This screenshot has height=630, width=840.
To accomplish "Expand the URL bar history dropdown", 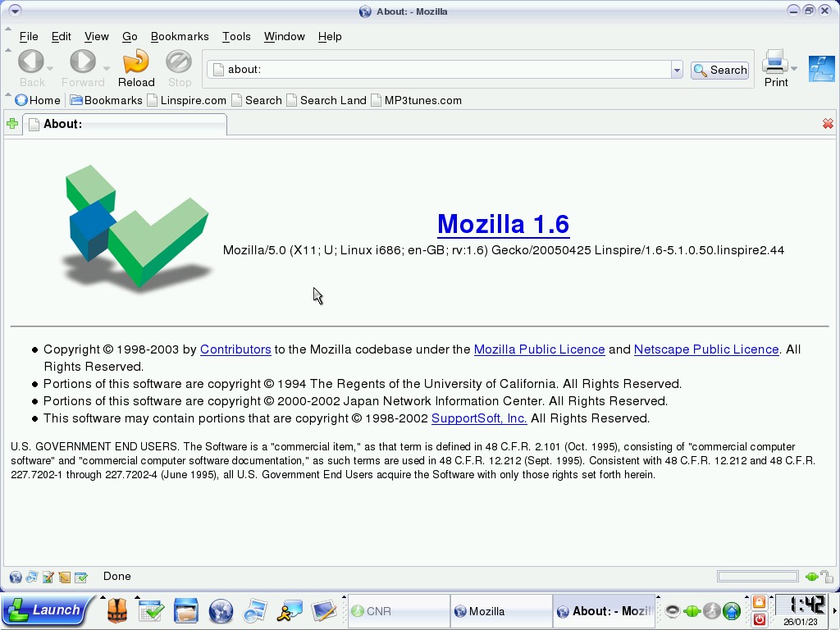I will click(x=677, y=71).
